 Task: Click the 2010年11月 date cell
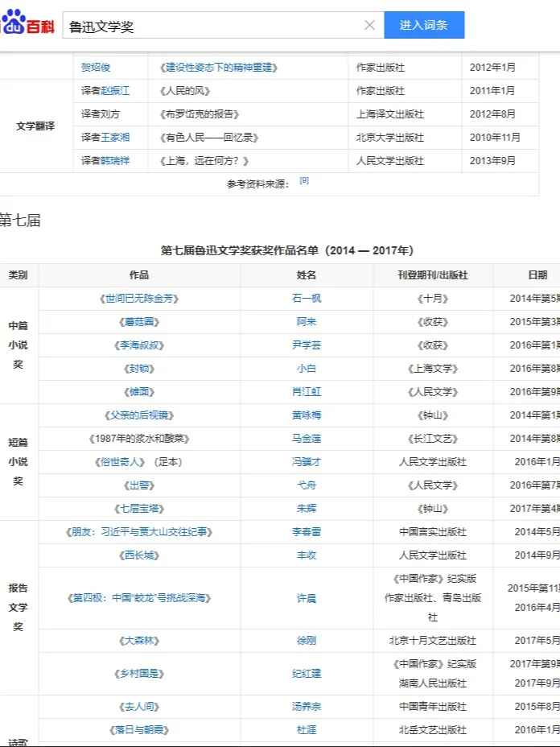500,138
